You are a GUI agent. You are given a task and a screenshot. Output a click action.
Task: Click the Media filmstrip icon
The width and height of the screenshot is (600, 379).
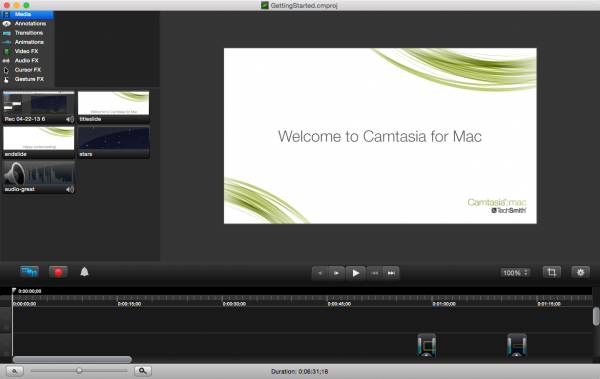point(7,15)
